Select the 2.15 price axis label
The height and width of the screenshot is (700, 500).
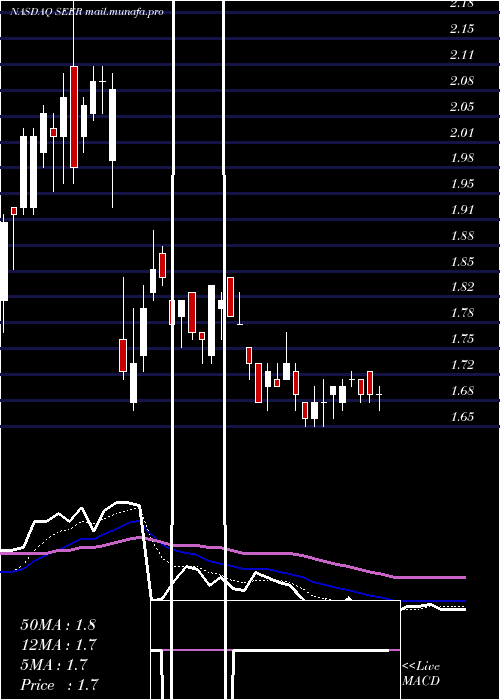point(462,29)
